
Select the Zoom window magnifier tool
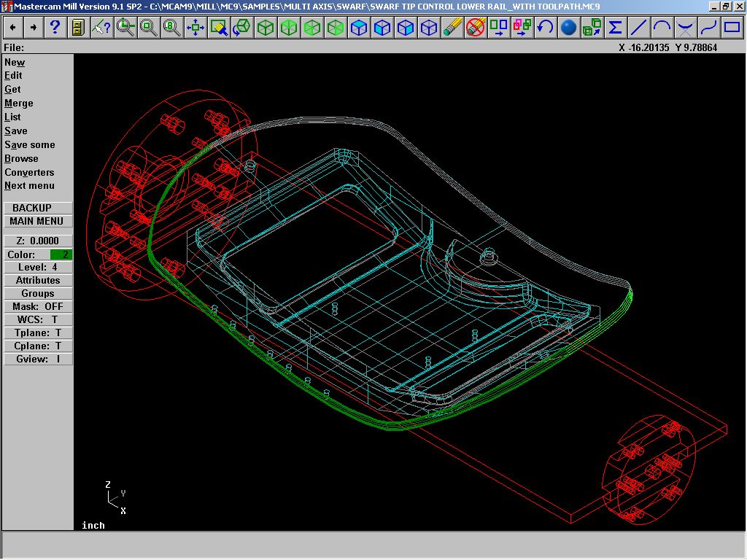point(125,28)
